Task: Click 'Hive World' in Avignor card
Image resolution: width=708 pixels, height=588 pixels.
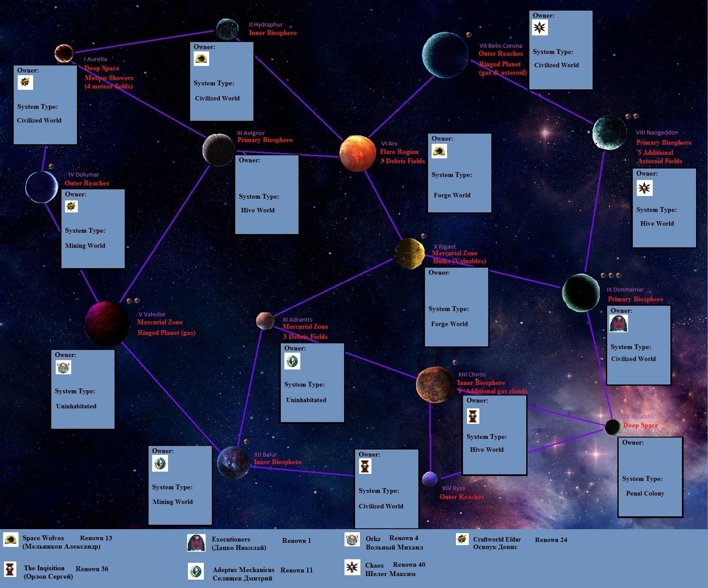Action: pos(258,210)
